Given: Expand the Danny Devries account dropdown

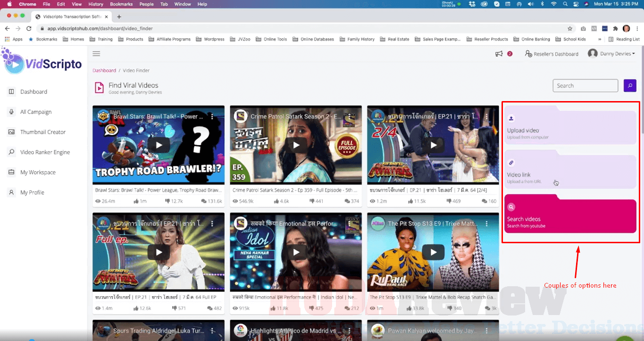Looking at the screenshot, I should [611, 54].
